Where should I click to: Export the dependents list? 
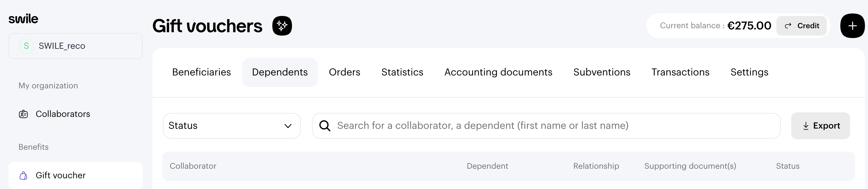pyautogui.click(x=820, y=126)
